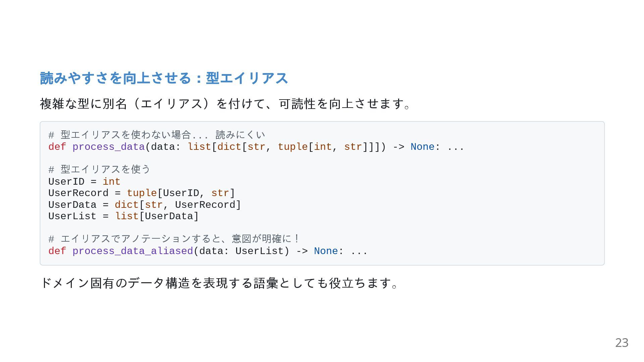Click the slide title 型エイリアス heading
Screen dimensions: 644x362
164,78
